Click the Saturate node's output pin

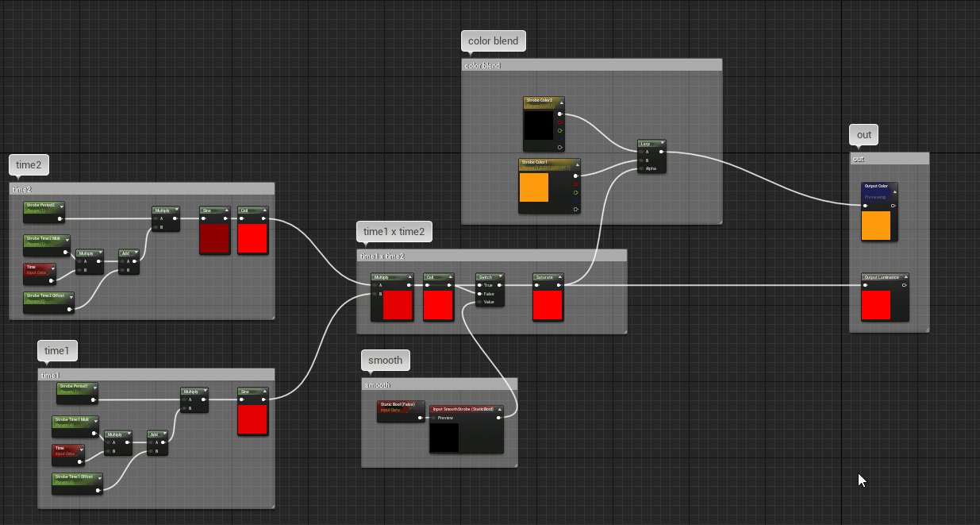pyautogui.click(x=559, y=285)
